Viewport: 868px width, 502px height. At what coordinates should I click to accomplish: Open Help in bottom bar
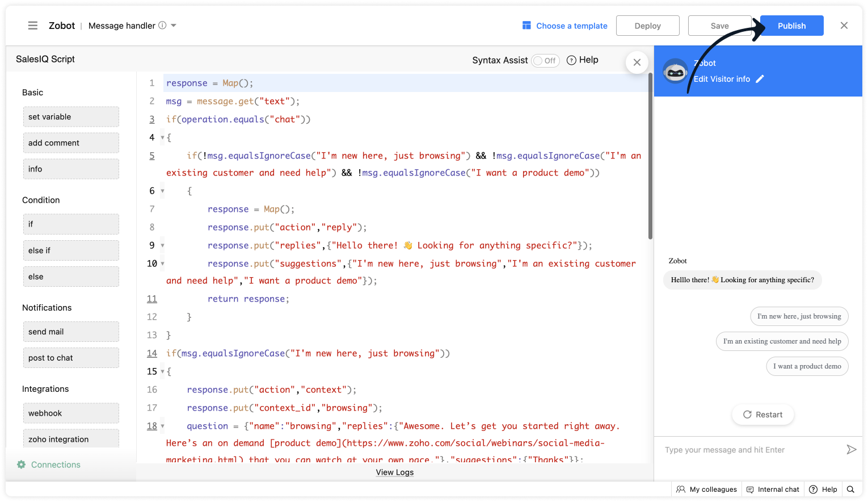823,490
